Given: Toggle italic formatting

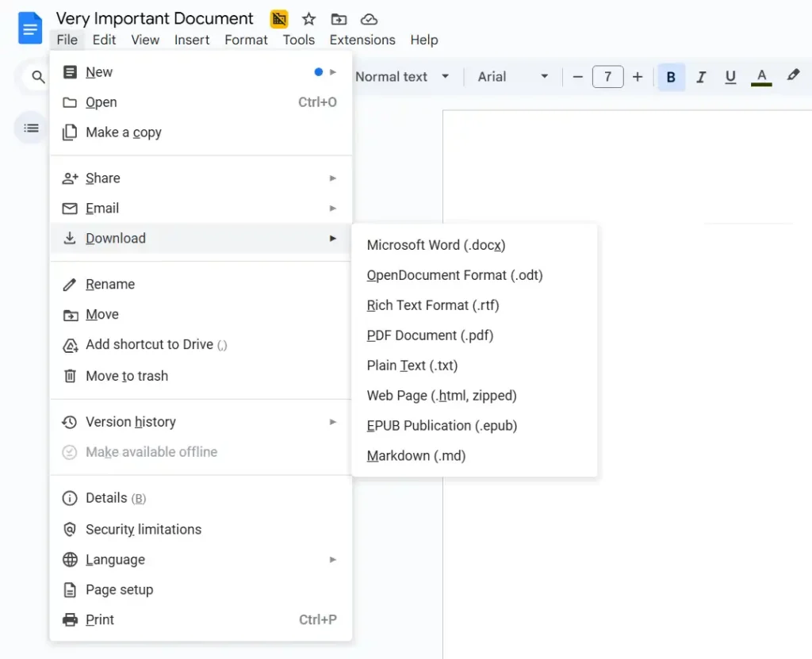Looking at the screenshot, I should [701, 77].
